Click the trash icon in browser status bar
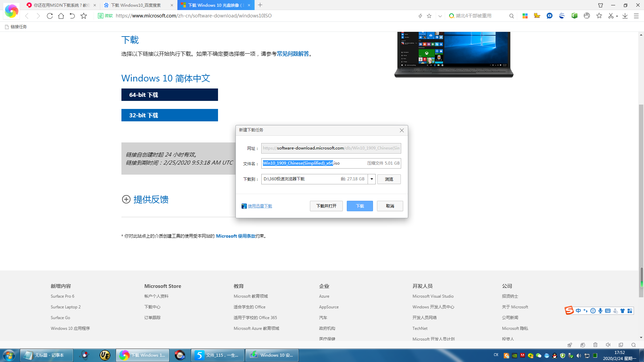Screen dimensions: 644x362 (595, 345)
